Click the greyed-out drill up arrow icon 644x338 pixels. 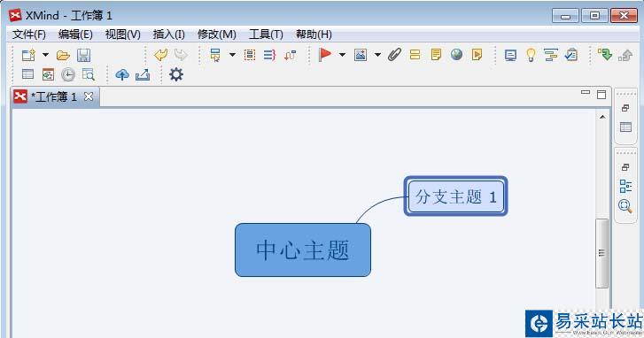click(625, 55)
